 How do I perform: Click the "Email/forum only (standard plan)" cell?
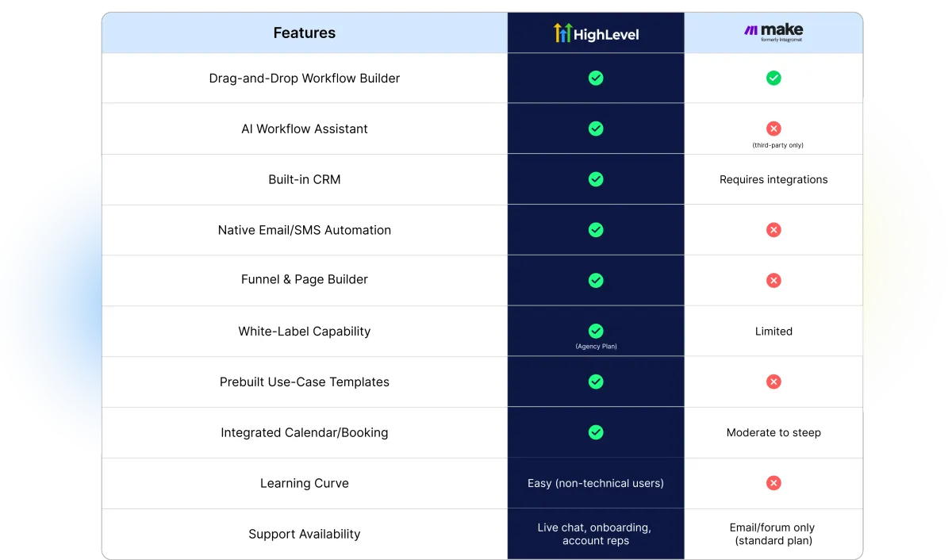click(x=773, y=534)
